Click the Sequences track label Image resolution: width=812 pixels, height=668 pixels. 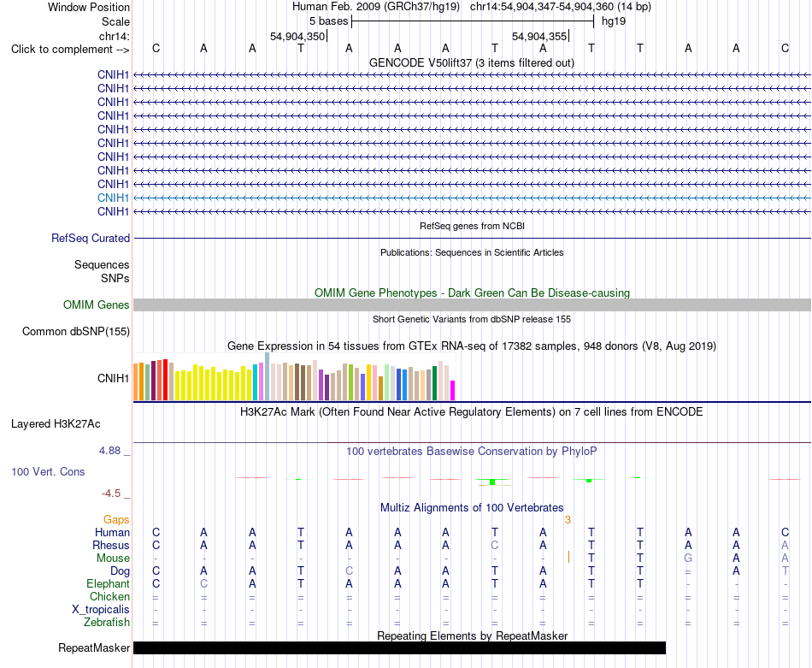point(102,265)
